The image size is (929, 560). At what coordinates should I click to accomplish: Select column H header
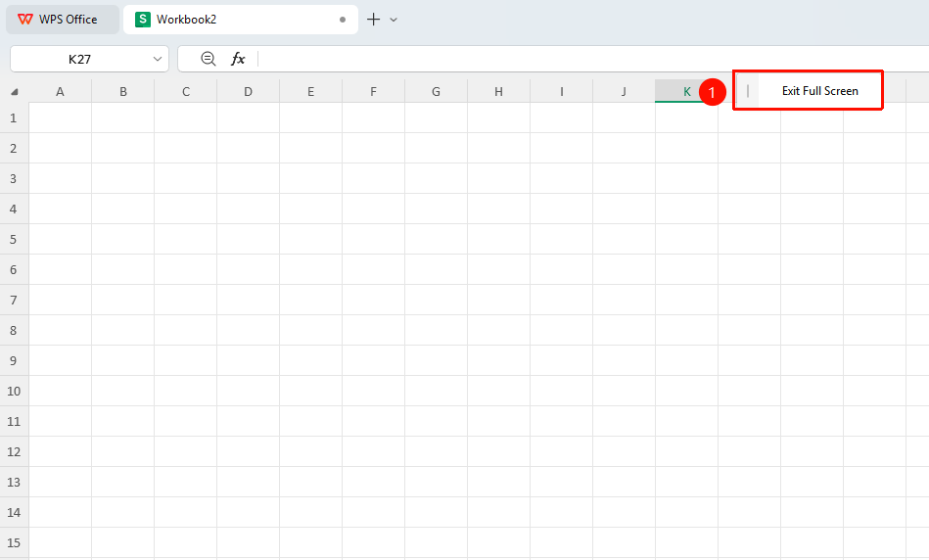point(499,91)
